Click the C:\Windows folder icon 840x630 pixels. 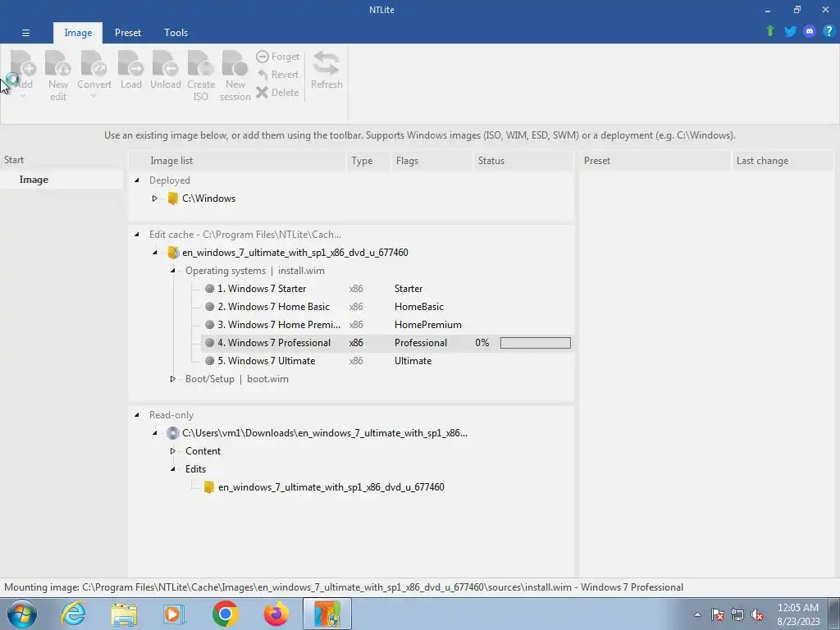click(172, 199)
